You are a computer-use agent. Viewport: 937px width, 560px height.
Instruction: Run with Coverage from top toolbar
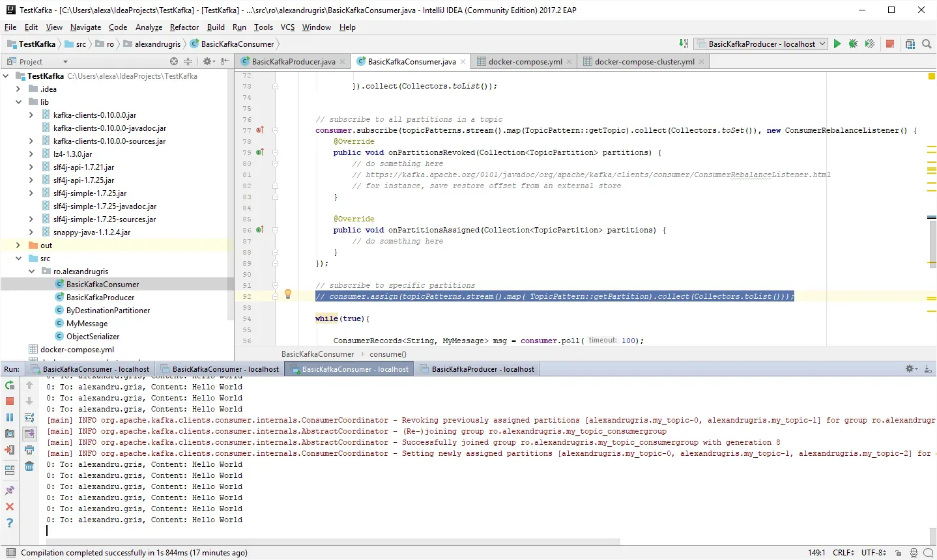(x=869, y=44)
